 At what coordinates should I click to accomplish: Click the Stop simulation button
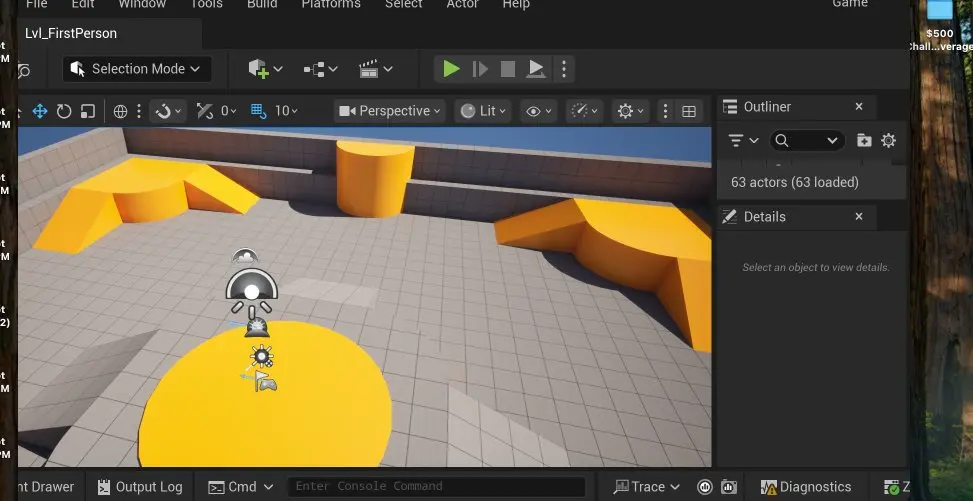coord(508,69)
